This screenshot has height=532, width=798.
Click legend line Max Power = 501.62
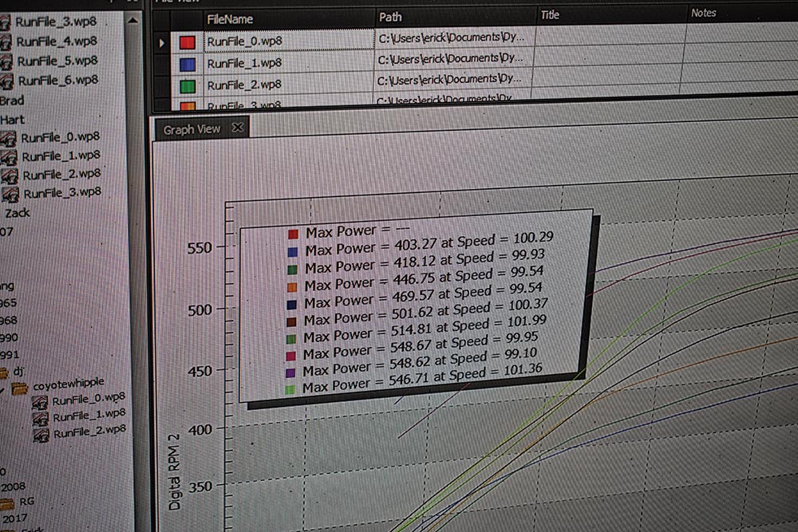coord(426,313)
